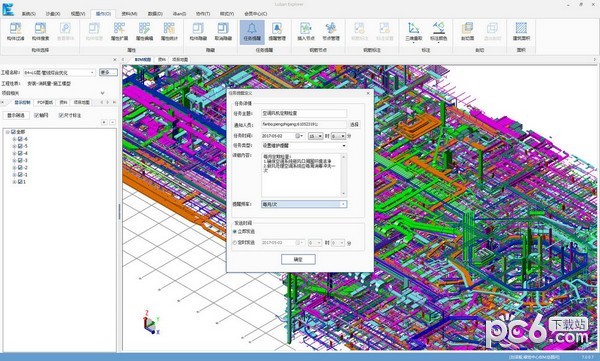Image resolution: width=600 pixels, height=361 pixels.
Task: Open 提醒管理 reminder management
Action: pyautogui.click(x=277, y=31)
